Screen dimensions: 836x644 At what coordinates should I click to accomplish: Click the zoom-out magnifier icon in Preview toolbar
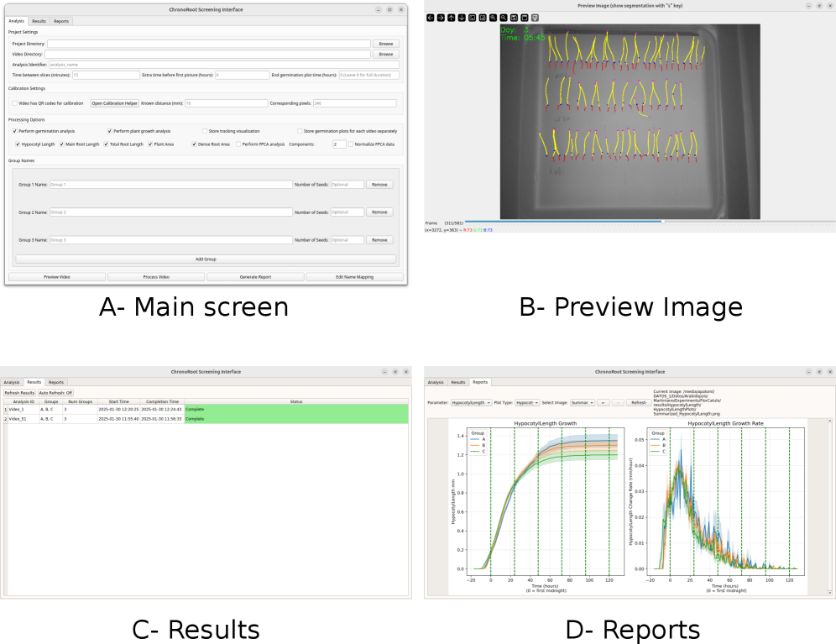(x=504, y=18)
